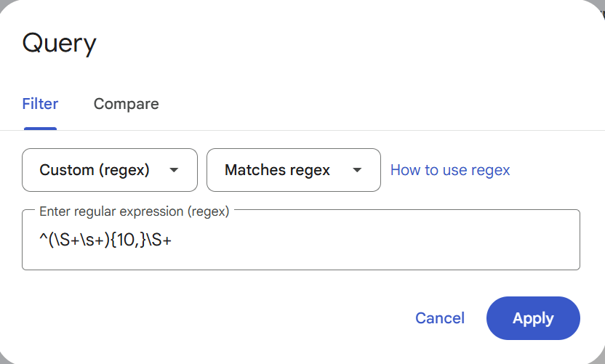Open the Compare tab
This screenshot has width=605, height=364.
coord(126,104)
